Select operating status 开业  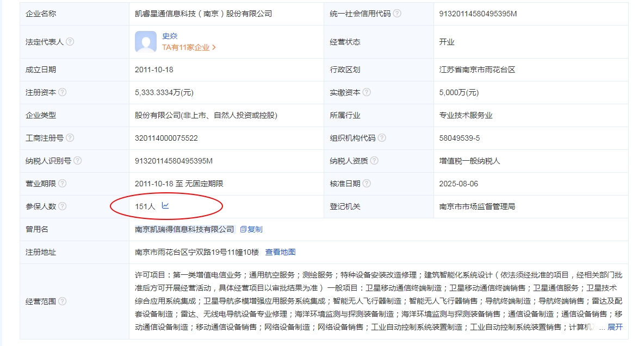click(x=447, y=42)
